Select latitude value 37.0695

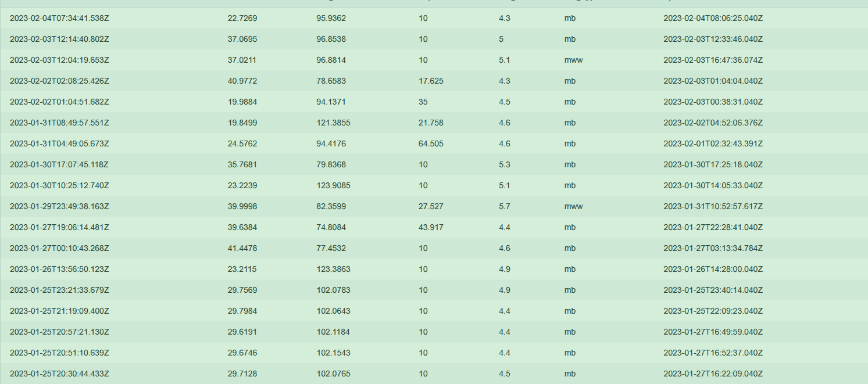242,39
